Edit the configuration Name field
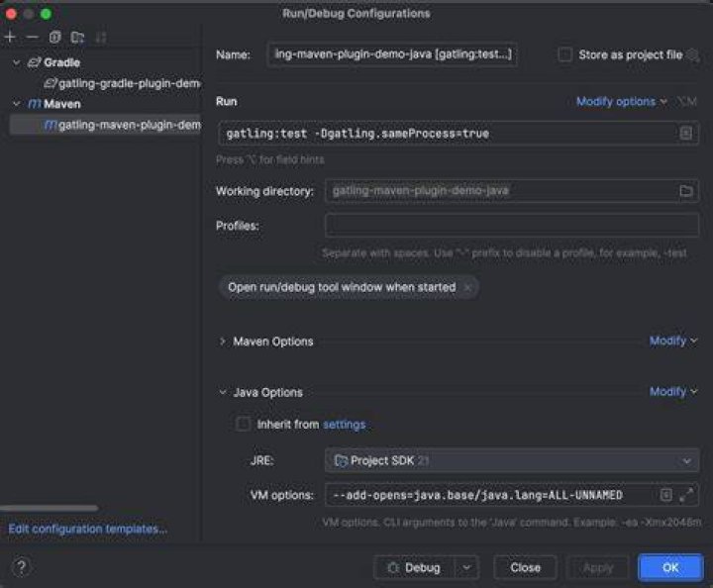Screen dimensions: 713x588 click(x=392, y=54)
